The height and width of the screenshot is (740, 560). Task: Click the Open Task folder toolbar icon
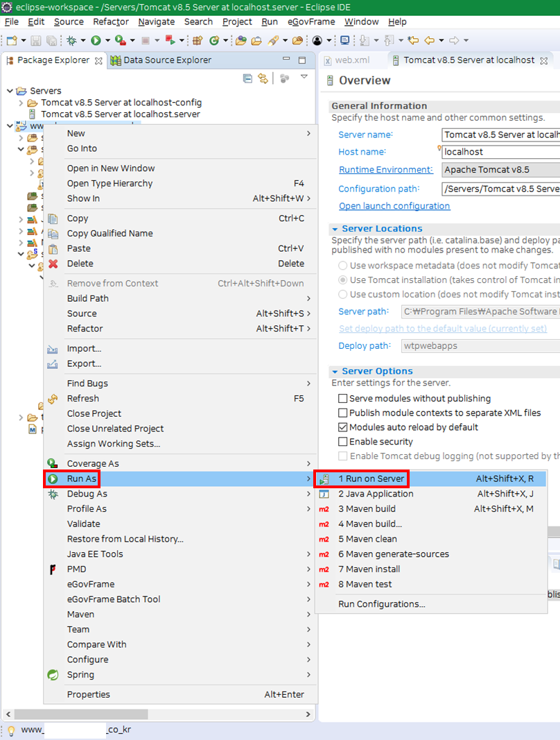(x=256, y=41)
